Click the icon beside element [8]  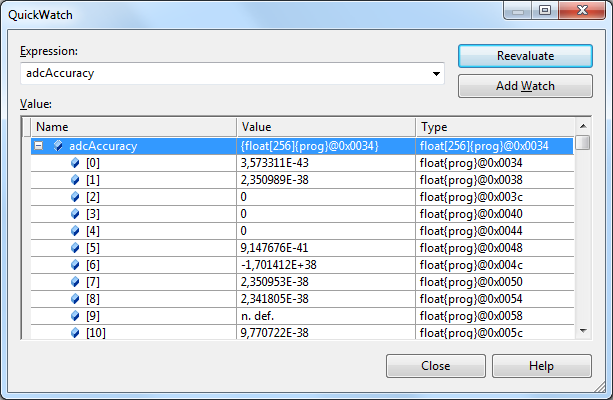[x=75, y=299]
